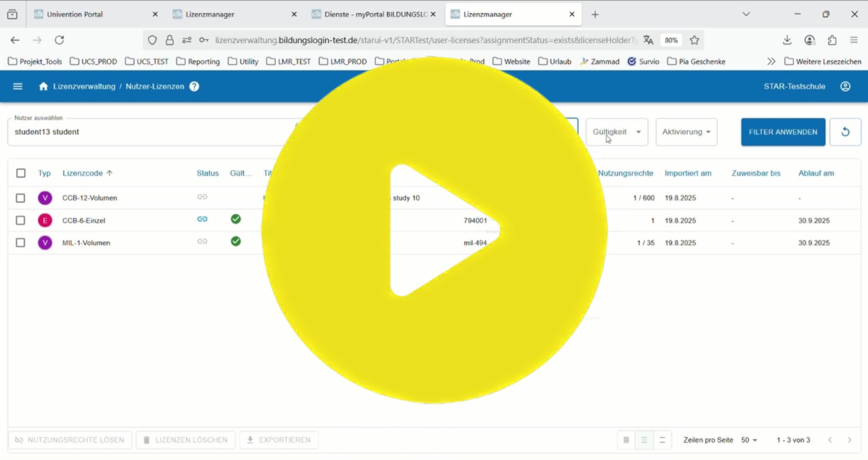Image resolution: width=868 pixels, height=460 pixels.
Task: Switch to the Univention Portal tab
Action: pyautogui.click(x=75, y=14)
